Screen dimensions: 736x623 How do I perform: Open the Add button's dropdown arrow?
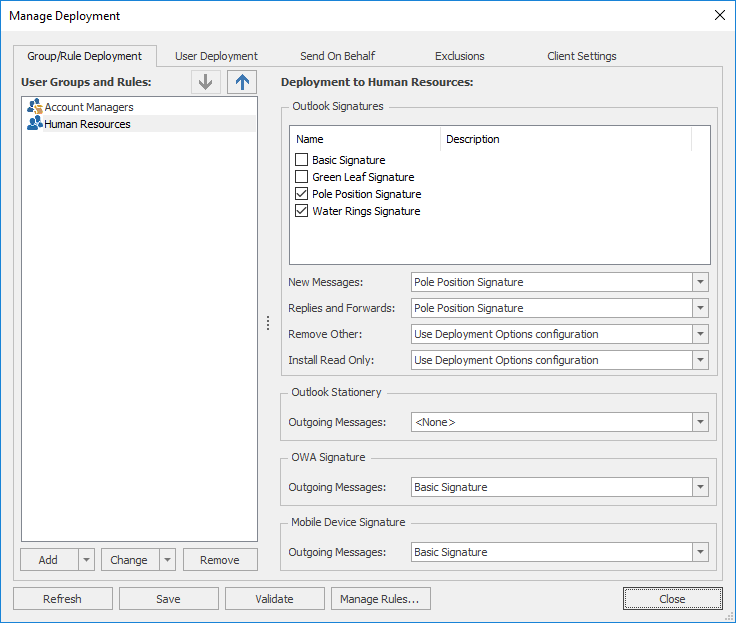point(86,560)
